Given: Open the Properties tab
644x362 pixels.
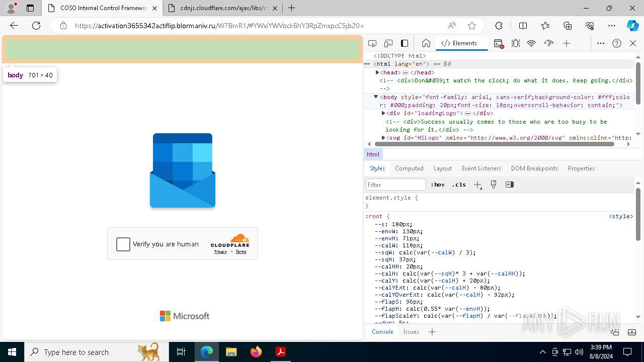Looking at the screenshot, I should [581, 168].
